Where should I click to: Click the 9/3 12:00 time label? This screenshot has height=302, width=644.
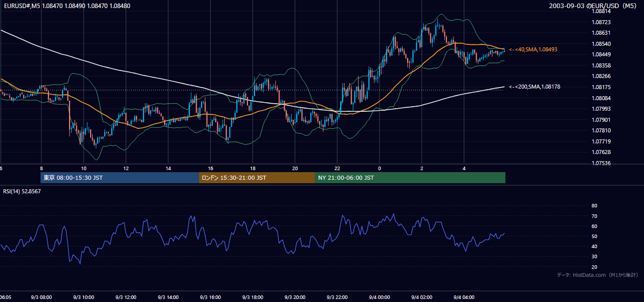(126, 297)
